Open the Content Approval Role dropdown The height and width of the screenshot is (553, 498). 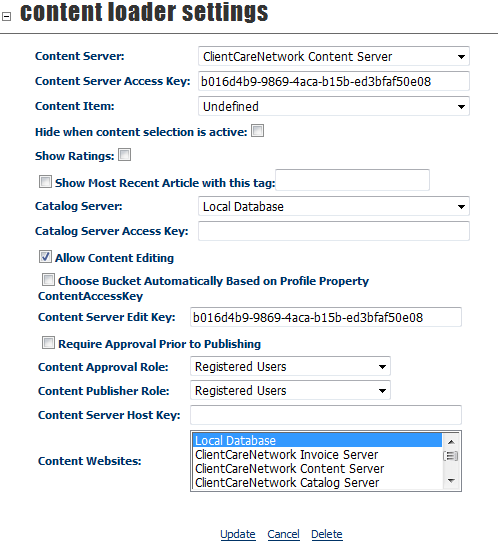pos(290,366)
